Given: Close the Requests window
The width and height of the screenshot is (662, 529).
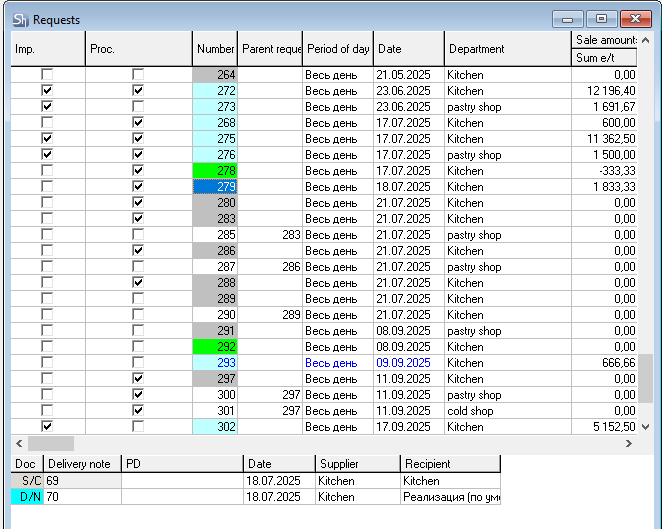Looking at the screenshot, I should (x=634, y=18).
